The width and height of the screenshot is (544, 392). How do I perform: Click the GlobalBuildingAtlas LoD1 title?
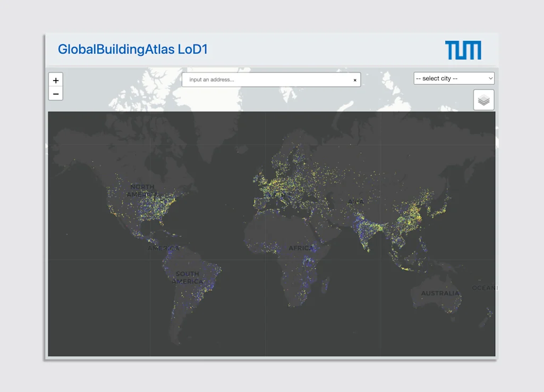coord(132,49)
